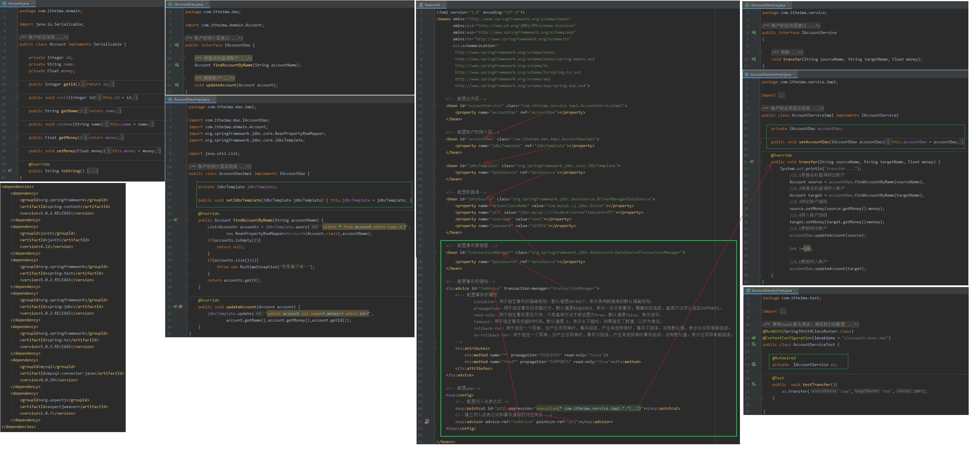Click Spring leaf icon beside @ContextConfiguration line
The height and width of the screenshot is (457, 980).
click(x=753, y=338)
